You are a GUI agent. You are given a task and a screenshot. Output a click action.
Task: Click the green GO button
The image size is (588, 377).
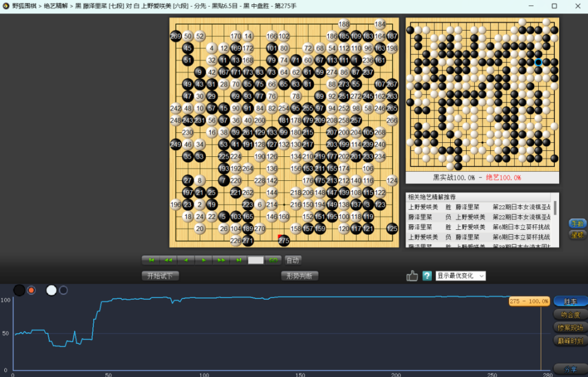[273, 260]
